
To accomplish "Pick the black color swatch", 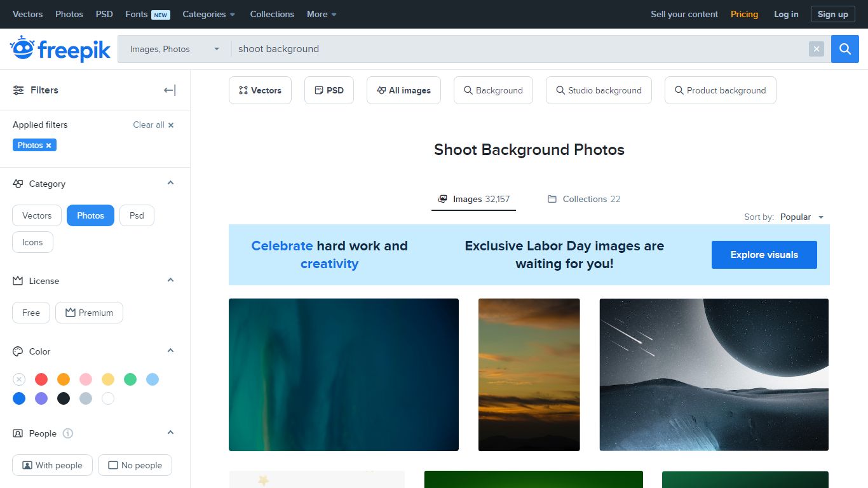I will click(x=64, y=398).
